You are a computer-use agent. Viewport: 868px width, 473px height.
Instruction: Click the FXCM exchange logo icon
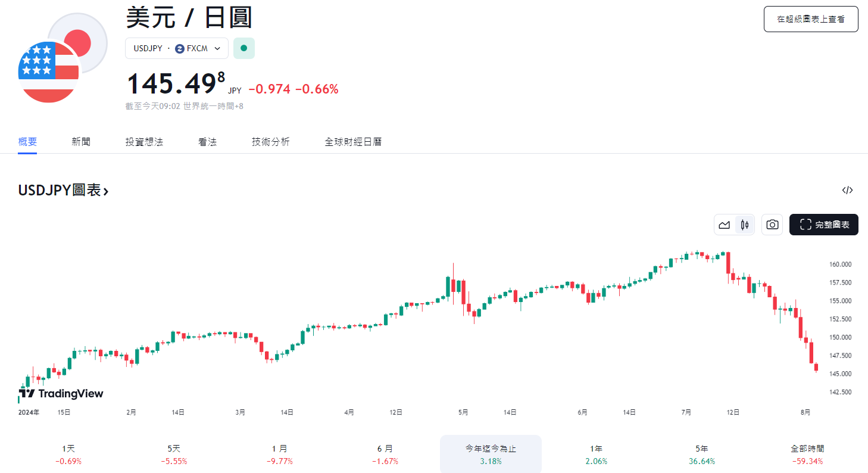coord(180,48)
